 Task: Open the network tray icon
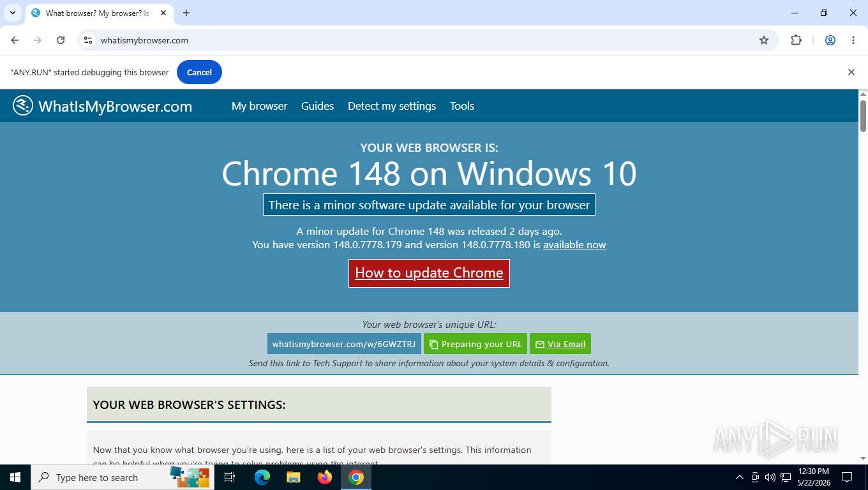tap(786, 477)
